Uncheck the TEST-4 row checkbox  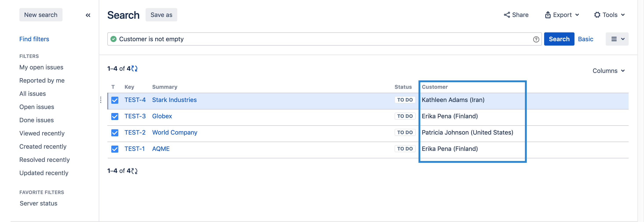click(x=115, y=100)
